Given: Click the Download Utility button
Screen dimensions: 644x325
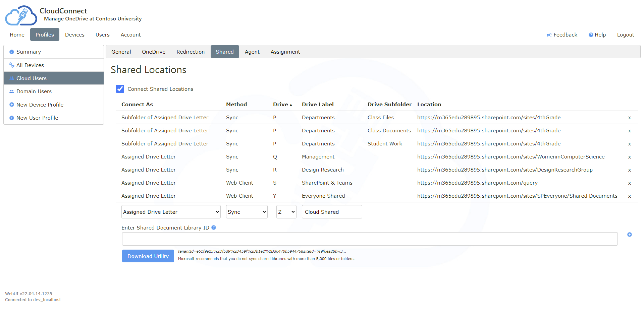Looking at the screenshot, I should pyautogui.click(x=148, y=256).
